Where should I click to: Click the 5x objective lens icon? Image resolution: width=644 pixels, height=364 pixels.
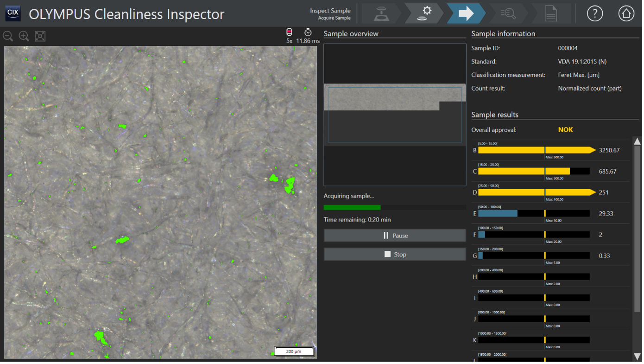click(289, 32)
